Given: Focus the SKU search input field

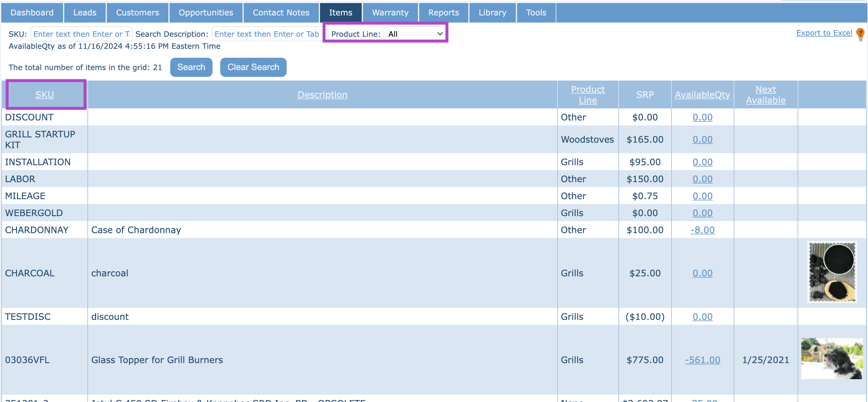Looking at the screenshot, I should click(x=81, y=34).
